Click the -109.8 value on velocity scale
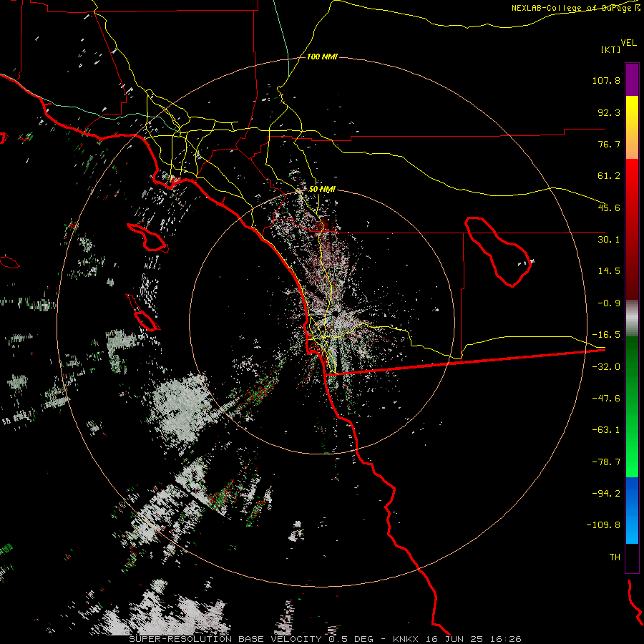Screen dimensions: 644x644 pyautogui.click(x=603, y=525)
